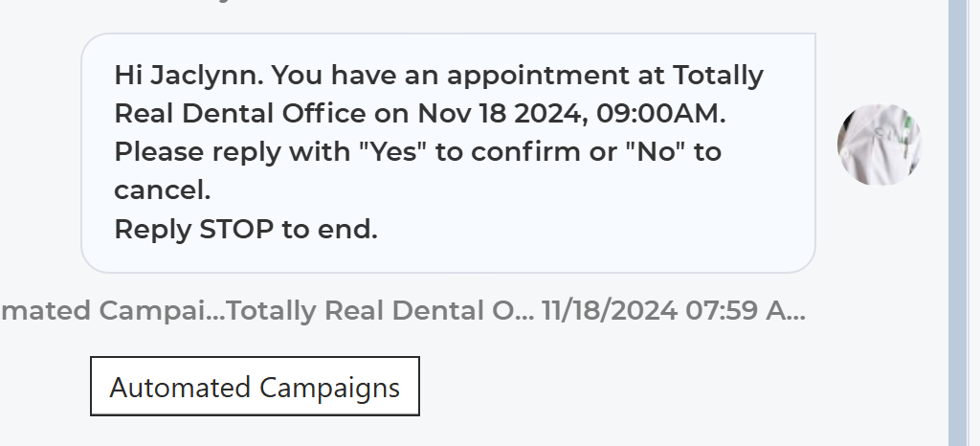
Task: Click the "Nov 18 2024, 09:00AM" appointment date
Action: 571,114
